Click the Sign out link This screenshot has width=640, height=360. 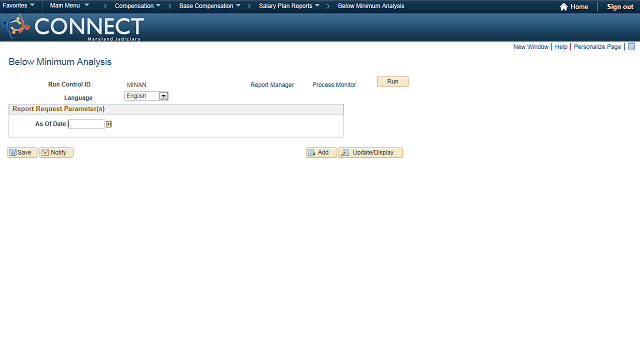pos(620,7)
